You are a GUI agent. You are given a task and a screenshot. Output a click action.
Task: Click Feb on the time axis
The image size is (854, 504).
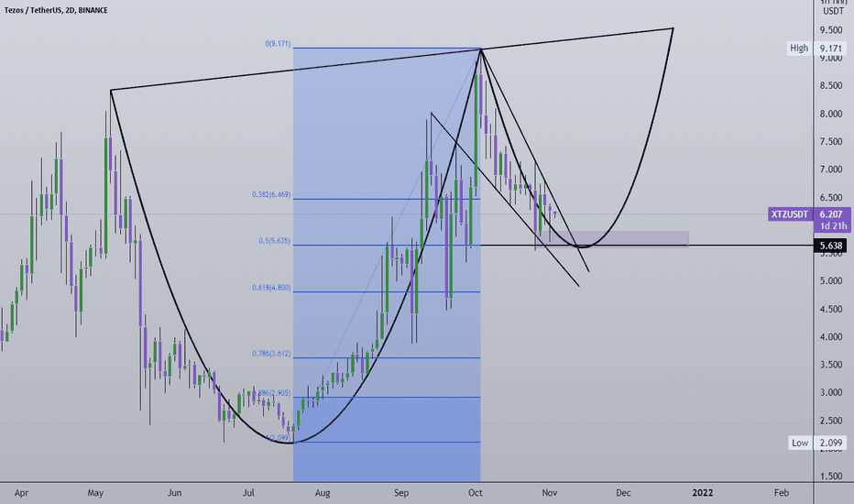click(x=782, y=493)
